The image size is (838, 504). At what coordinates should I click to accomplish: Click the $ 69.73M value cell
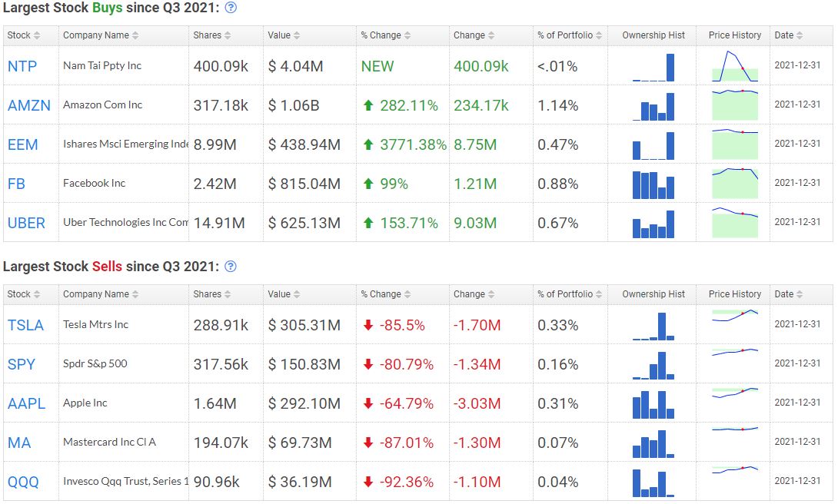point(300,443)
